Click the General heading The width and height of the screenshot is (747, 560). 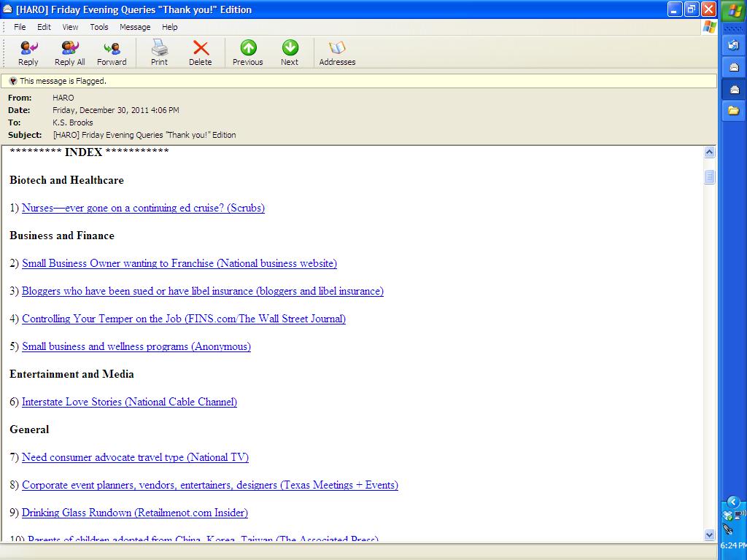29,429
